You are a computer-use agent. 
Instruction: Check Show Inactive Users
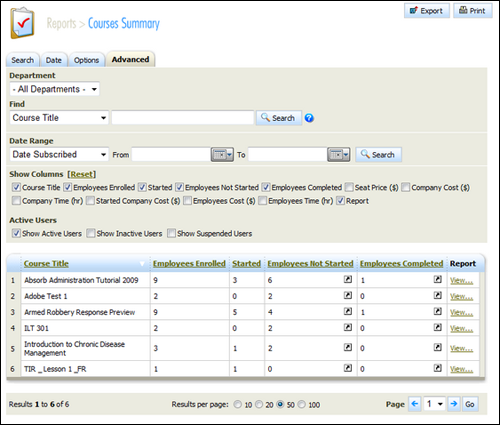[x=91, y=233]
